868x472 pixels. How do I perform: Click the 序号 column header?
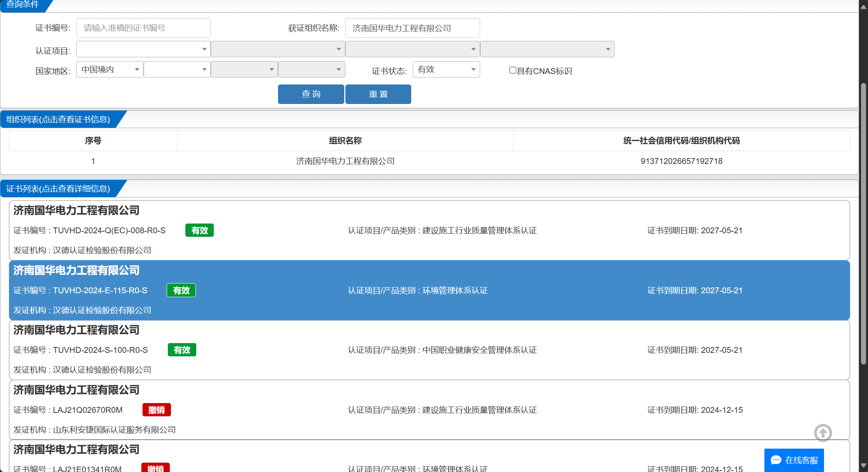pos(93,141)
